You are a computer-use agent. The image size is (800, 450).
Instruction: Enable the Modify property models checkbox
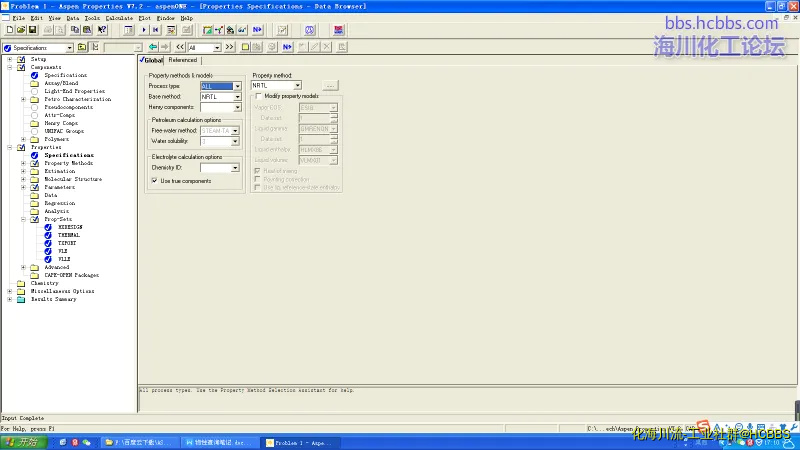259,96
